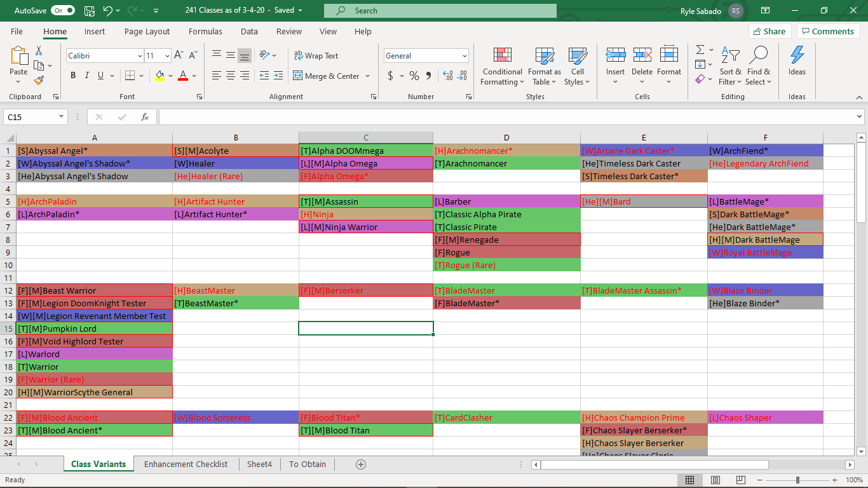Switch to Page Layout view icon
This screenshot has width=868, height=488.
(715, 480)
